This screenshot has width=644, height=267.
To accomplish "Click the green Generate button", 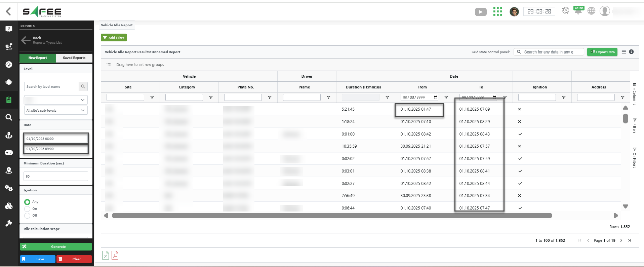I will (56, 246).
